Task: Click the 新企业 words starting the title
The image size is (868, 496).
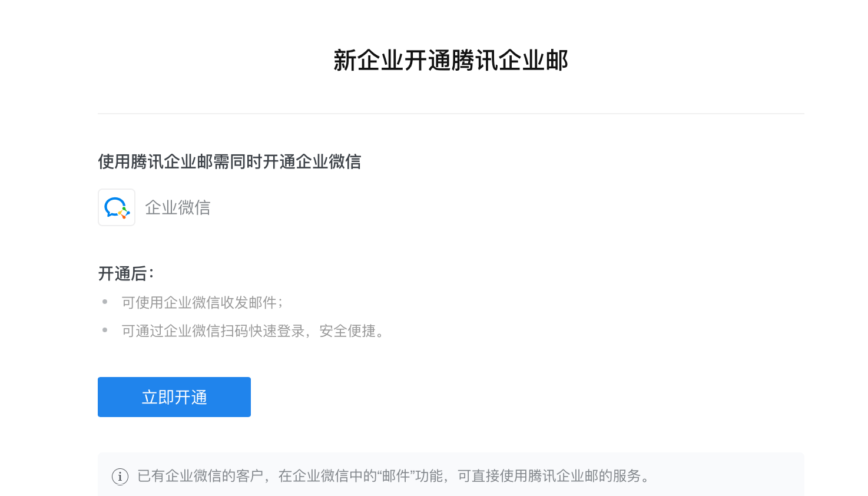Action: tap(369, 61)
